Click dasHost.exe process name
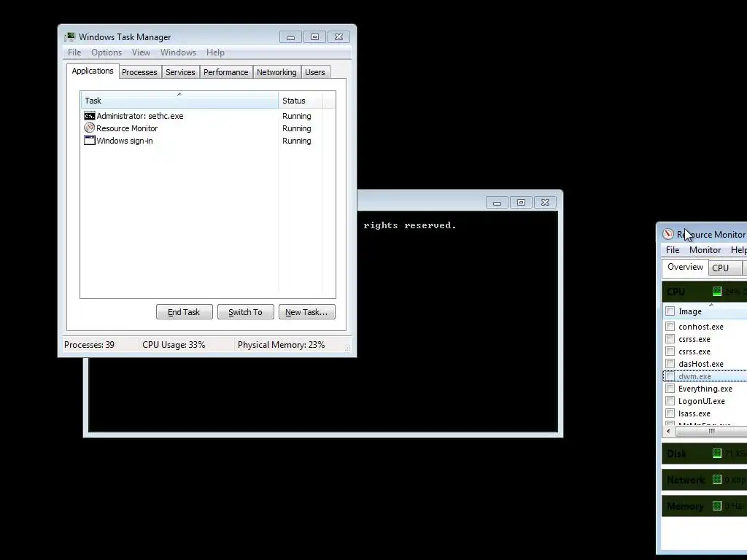The height and width of the screenshot is (560, 747). tap(701, 364)
